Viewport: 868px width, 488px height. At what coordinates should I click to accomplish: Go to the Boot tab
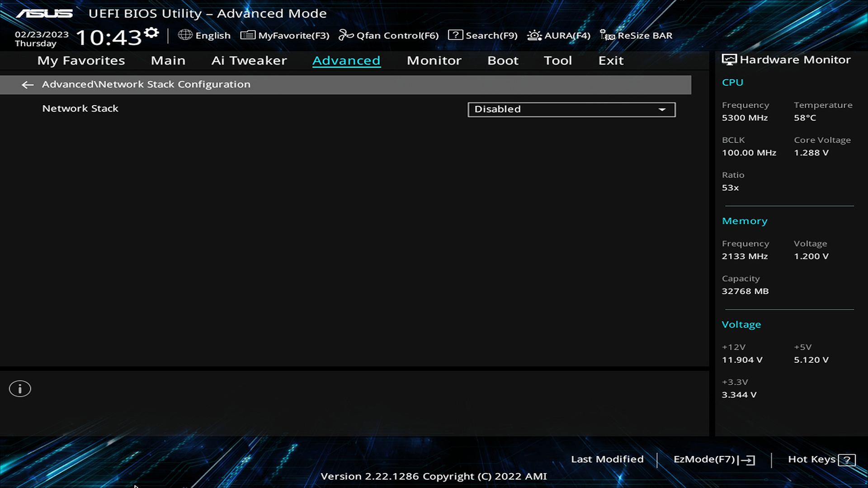[503, 61]
